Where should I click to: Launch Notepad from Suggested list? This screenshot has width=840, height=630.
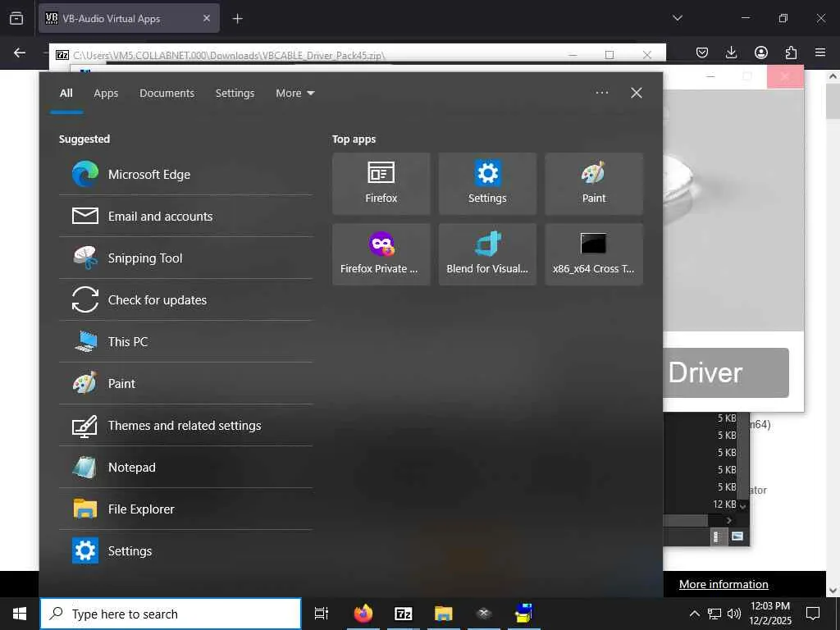pyautogui.click(x=185, y=467)
